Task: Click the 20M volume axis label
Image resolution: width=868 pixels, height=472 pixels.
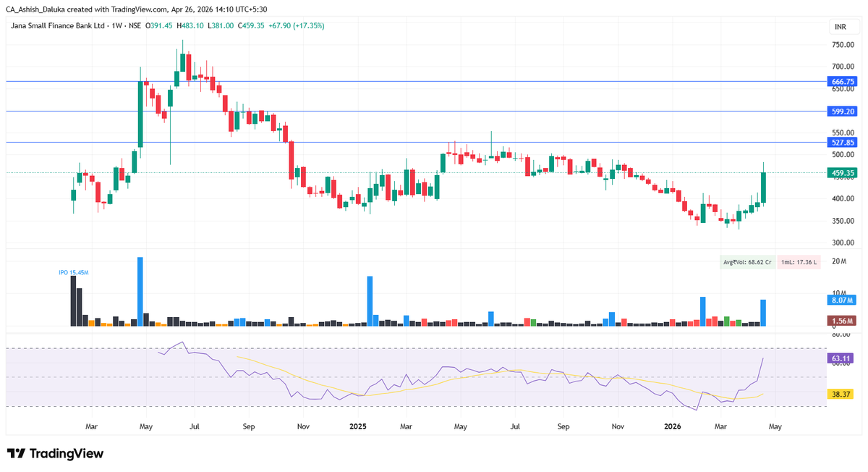Action: click(x=840, y=261)
